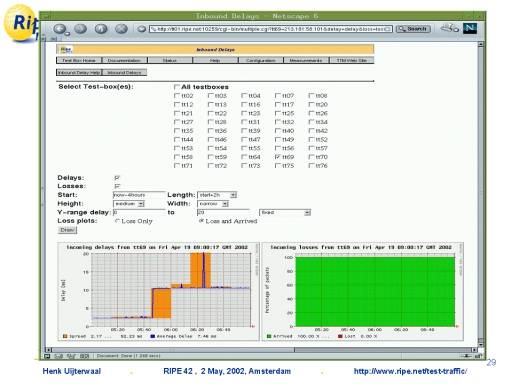Toggle the Delays checkbox
Image resolution: width=512 pixels, height=384 pixels.
[117, 178]
